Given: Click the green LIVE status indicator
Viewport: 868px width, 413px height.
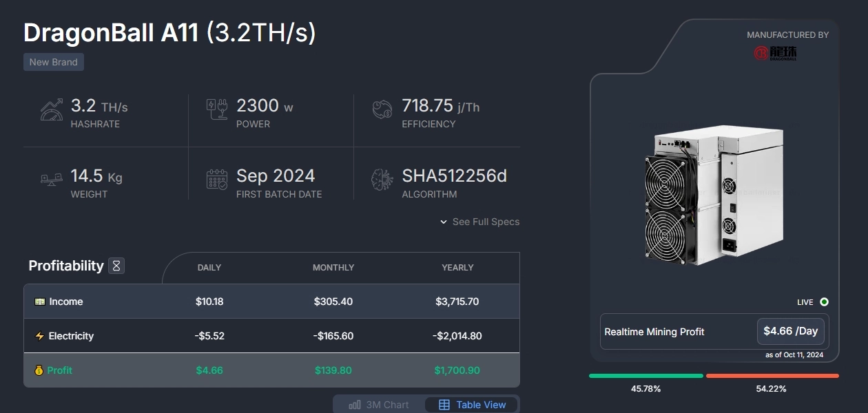Looking at the screenshot, I should [x=824, y=302].
